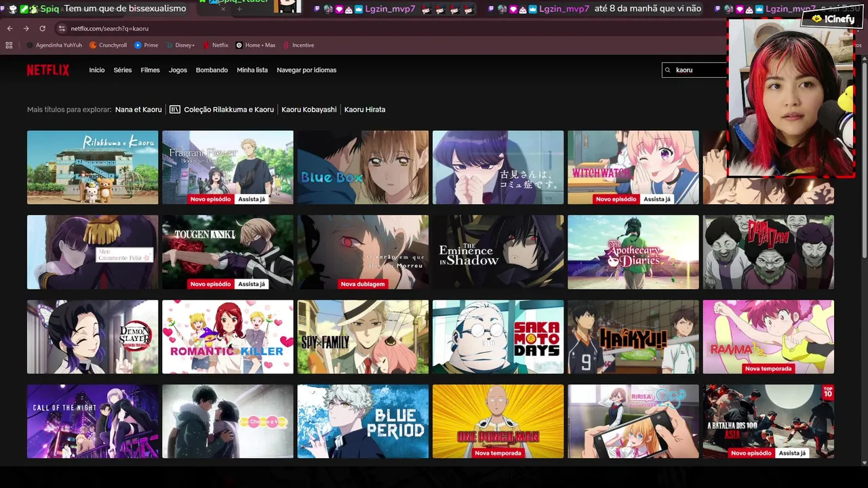Open the Witch Watch title
868x488 pixels.
point(633,167)
